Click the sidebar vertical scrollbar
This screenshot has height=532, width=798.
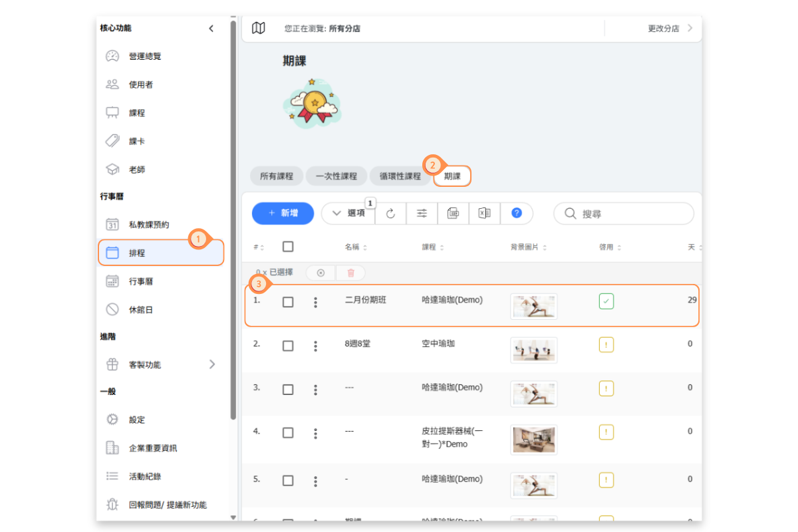click(x=233, y=219)
